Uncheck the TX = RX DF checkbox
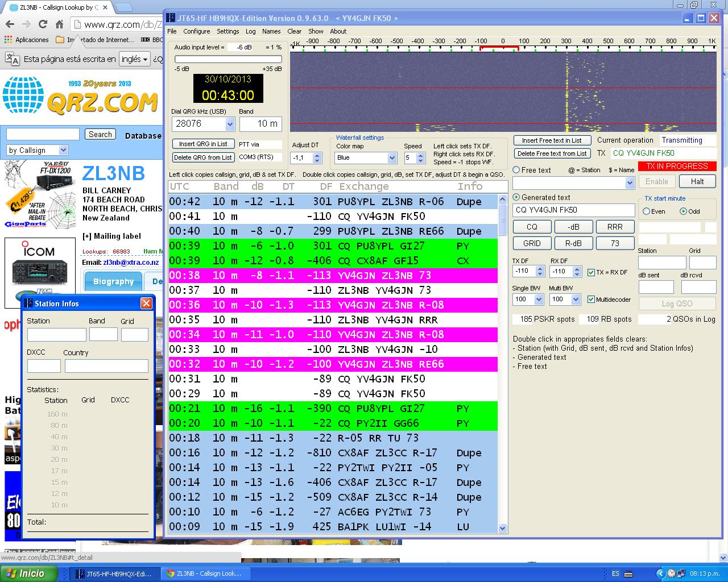This screenshot has width=728, height=582. [590, 272]
